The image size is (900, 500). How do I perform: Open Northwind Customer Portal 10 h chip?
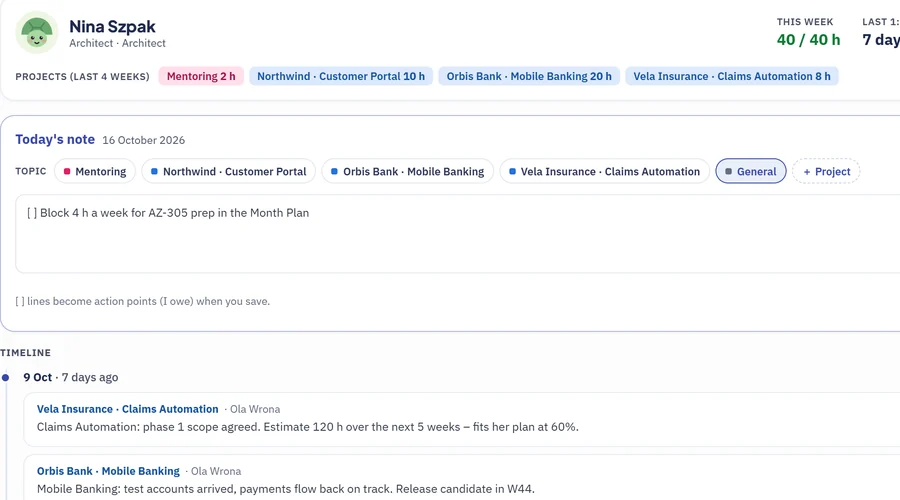pyautogui.click(x=341, y=76)
